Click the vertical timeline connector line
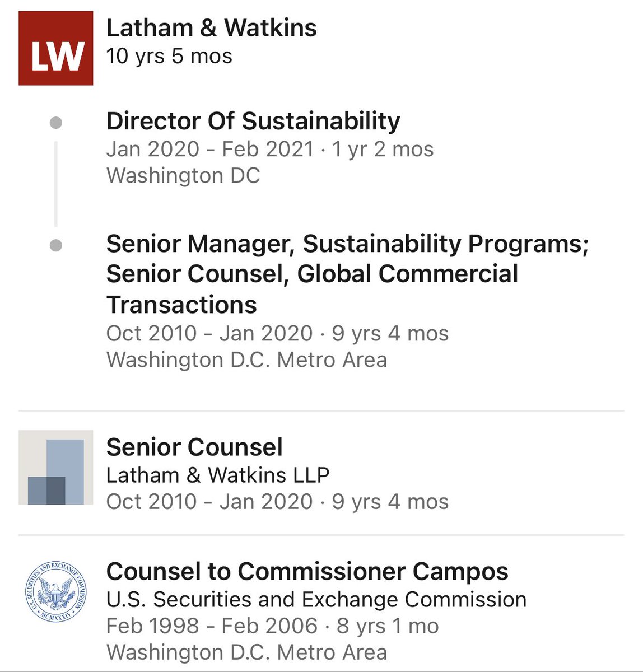Image resolution: width=643 pixels, height=672 pixels. click(56, 184)
